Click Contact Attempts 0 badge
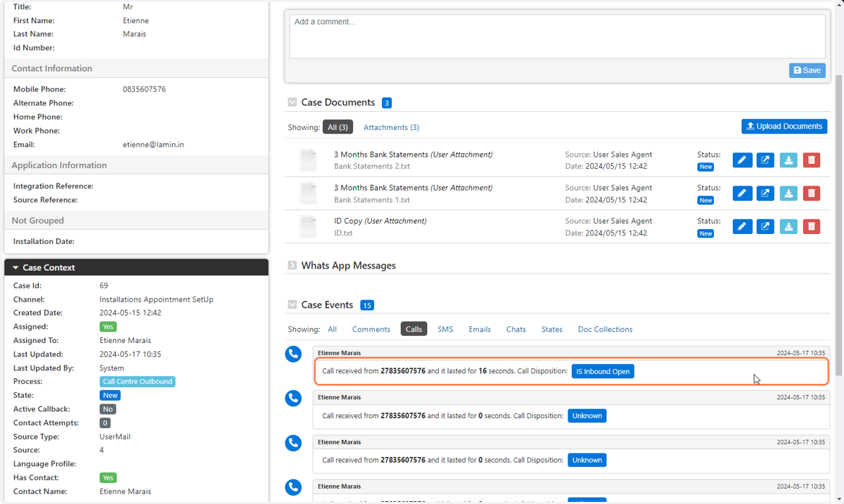Screen dimensions: 844x504 105,423
